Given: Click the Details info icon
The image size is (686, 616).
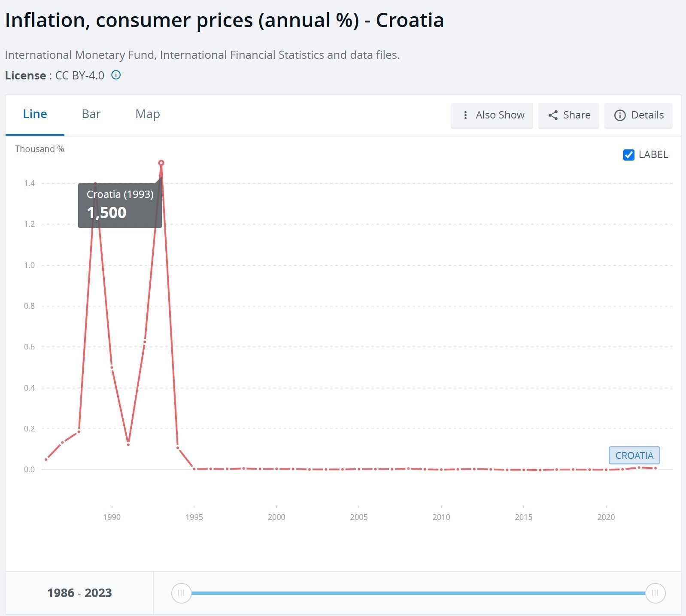Looking at the screenshot, I should [x=620, y=115].
